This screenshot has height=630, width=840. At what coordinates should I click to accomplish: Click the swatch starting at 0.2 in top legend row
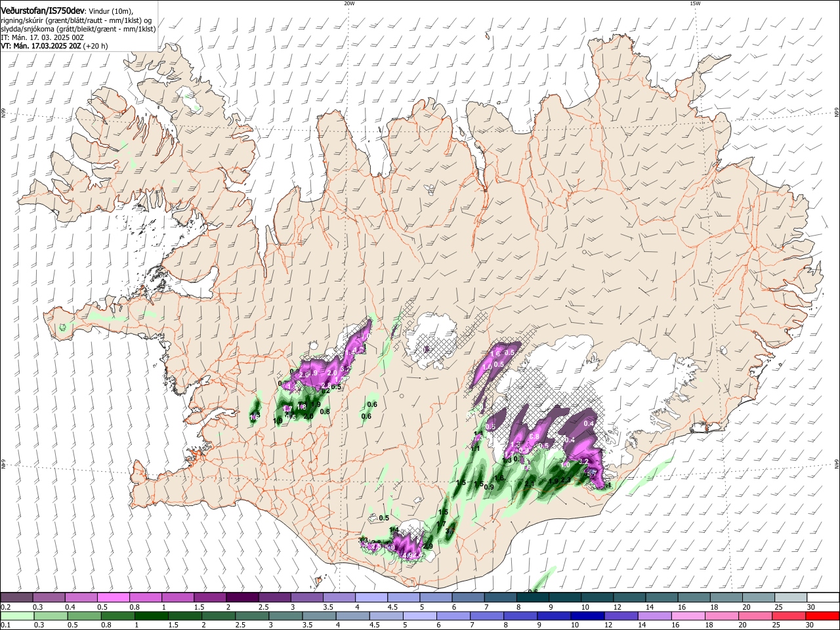click(x=16, y=597)
